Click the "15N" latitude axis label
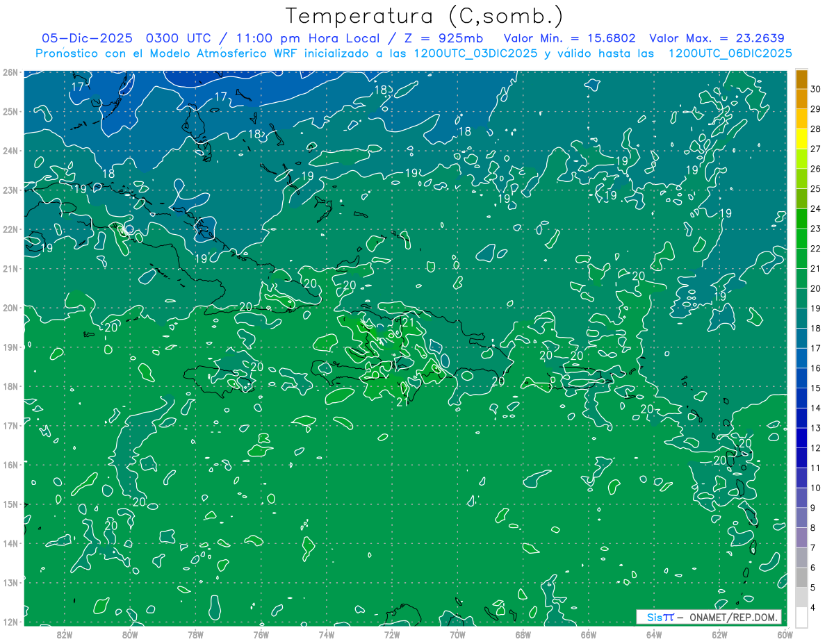The width and height of the screenshot is (834, 644). tap(10, 504)
